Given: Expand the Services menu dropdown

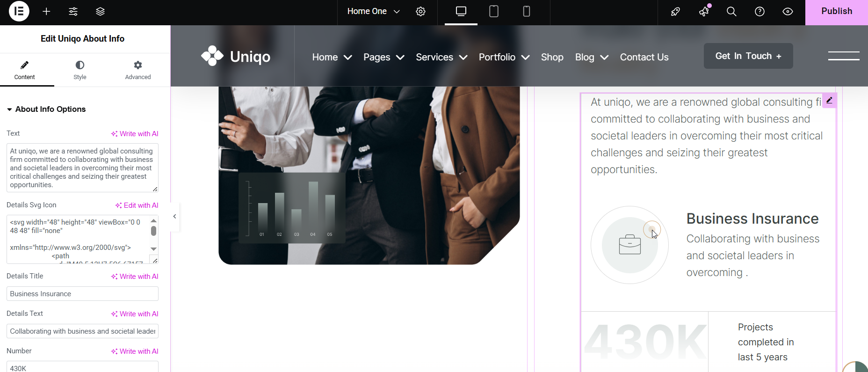Looking at the screenshot, I should coord(441,57).
